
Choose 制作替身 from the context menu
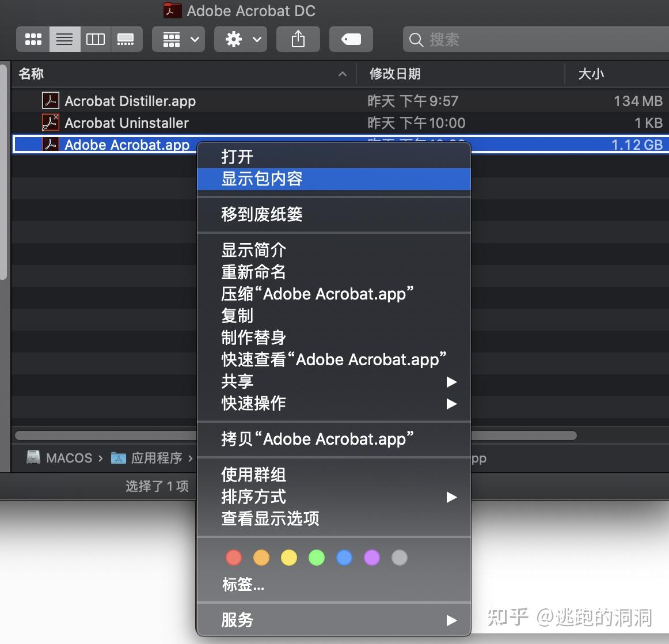point(334,338)
